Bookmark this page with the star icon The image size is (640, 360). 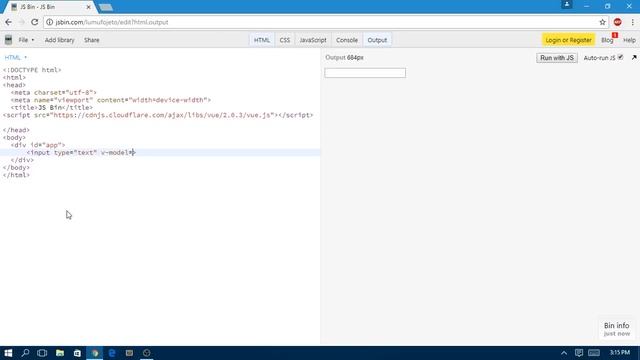point(602,22)
